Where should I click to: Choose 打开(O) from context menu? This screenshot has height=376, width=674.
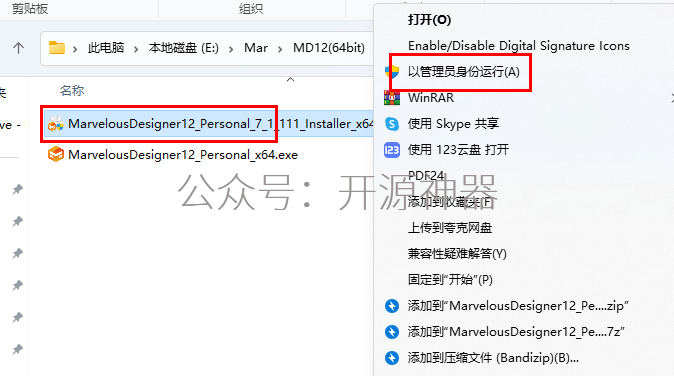429,20
